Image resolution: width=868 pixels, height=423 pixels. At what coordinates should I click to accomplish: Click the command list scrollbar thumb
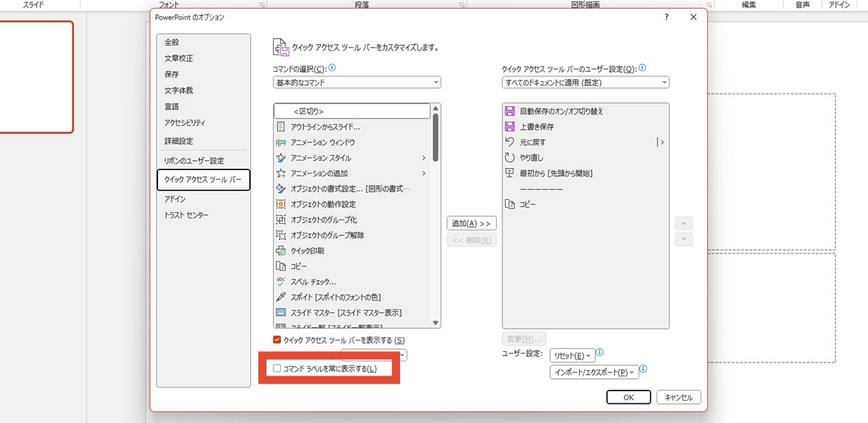tap(435, 138)
